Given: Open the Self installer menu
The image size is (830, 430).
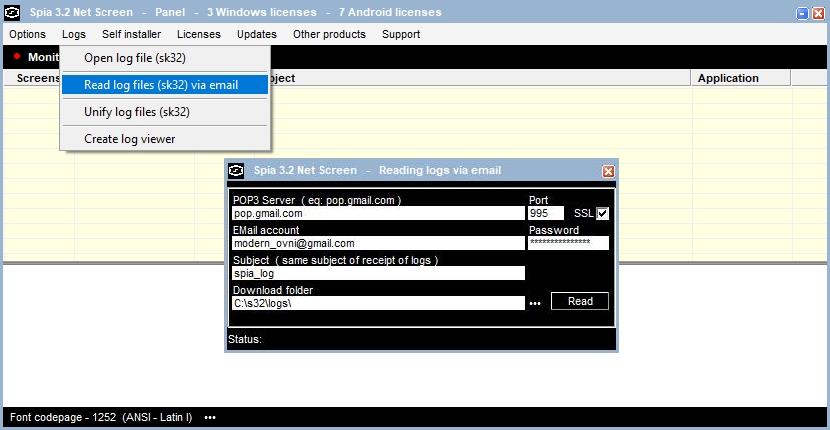Looking at the screenshot, I should coord(131,34).
